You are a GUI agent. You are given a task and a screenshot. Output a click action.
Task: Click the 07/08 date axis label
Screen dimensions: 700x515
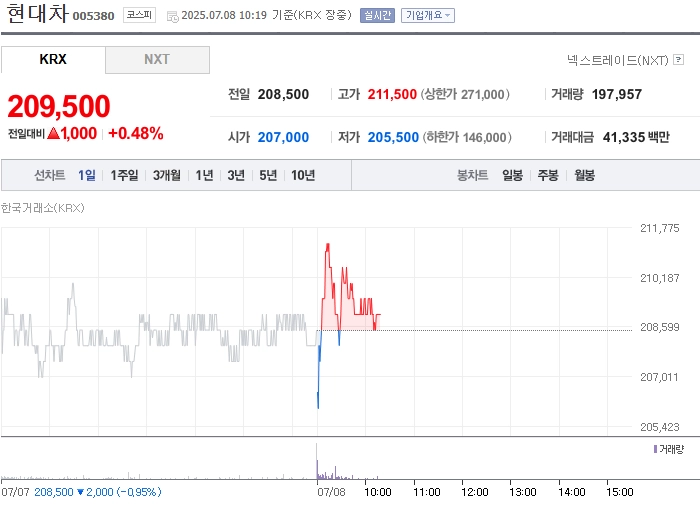tap(331, 492)
